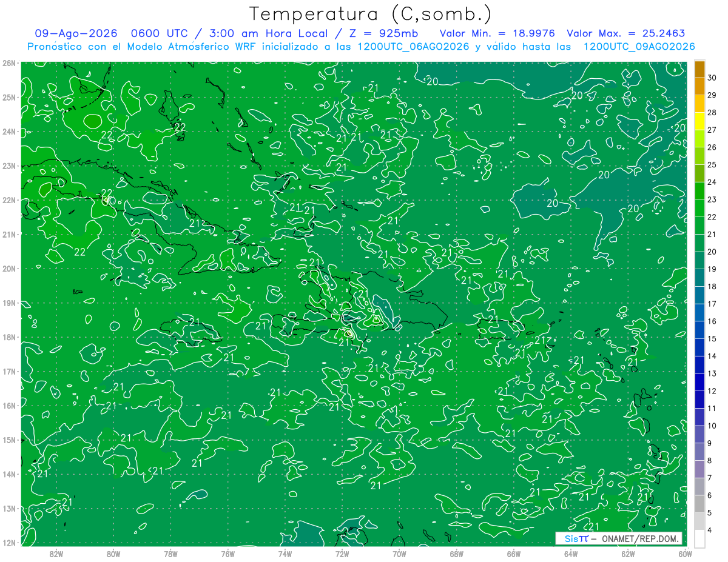The image size is (728, 562).
Task: Click the date text 09-Ago-2026
Action: tap(76, 33)
